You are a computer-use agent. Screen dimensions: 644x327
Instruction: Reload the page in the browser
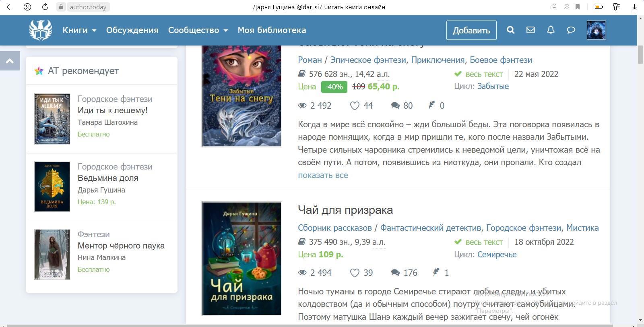coord(45,7)
